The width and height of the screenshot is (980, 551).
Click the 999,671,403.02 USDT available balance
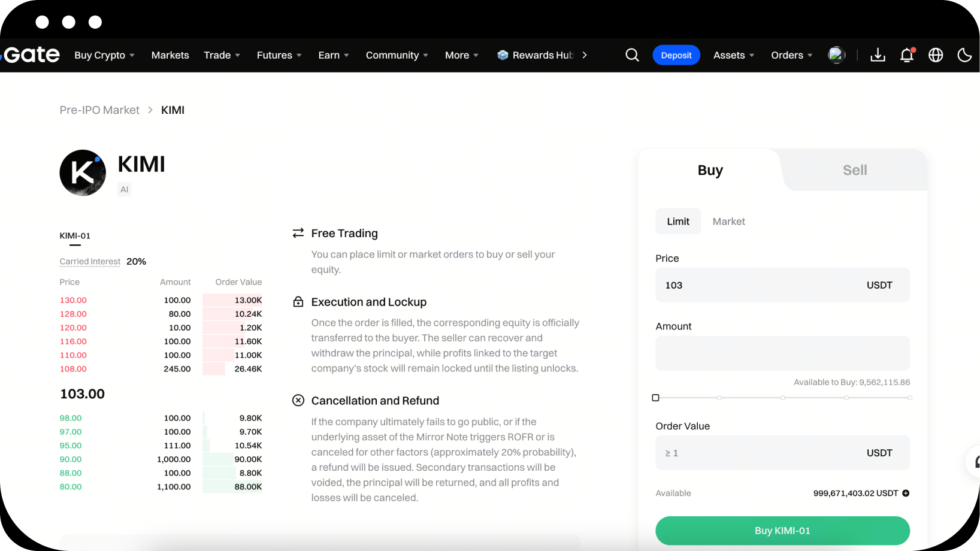pyautogui.click(x=855, y=494)
